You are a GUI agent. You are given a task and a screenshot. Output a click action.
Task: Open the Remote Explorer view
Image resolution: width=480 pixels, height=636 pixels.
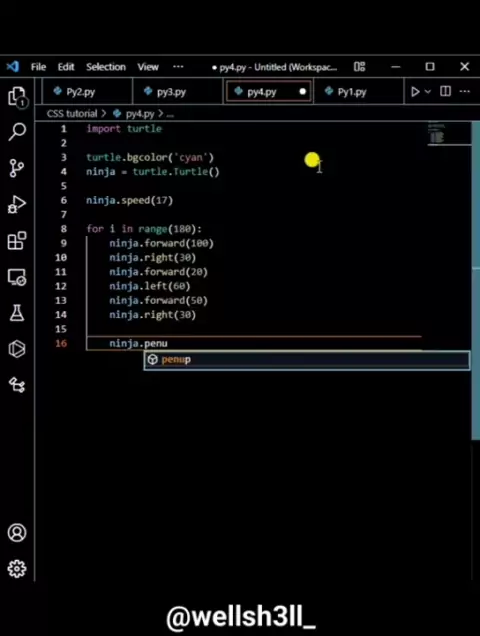[x=17, y=277]
